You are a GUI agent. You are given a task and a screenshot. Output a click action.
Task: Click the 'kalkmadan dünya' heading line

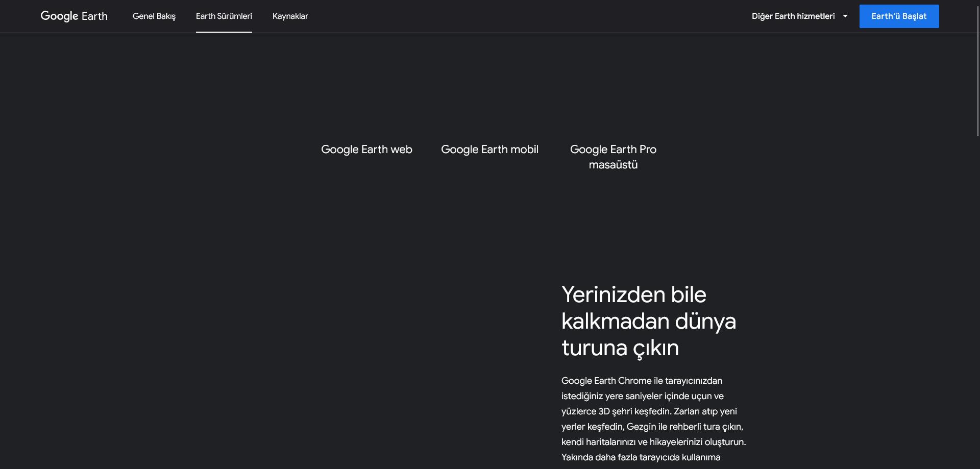pyautogui.click(x=648, y=322)
